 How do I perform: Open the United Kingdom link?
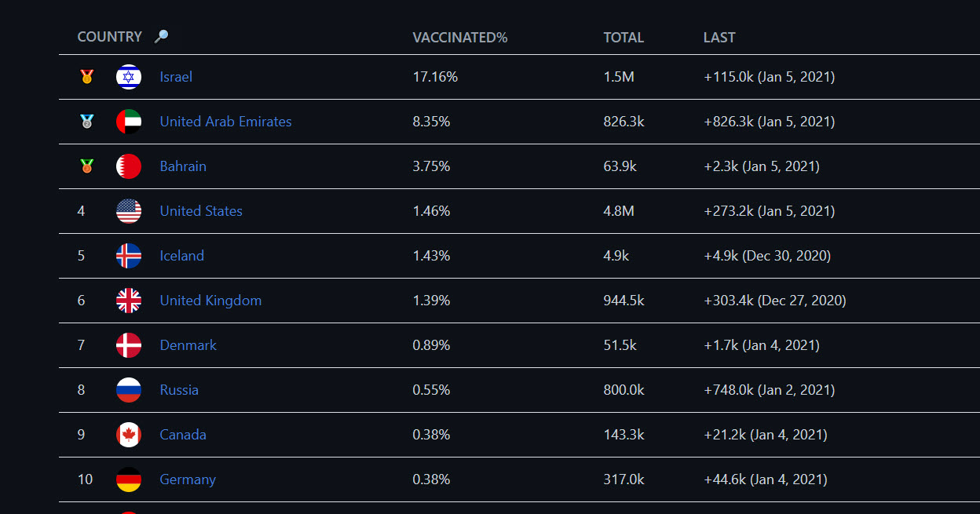pyautogui.click(x=210, y=301)
